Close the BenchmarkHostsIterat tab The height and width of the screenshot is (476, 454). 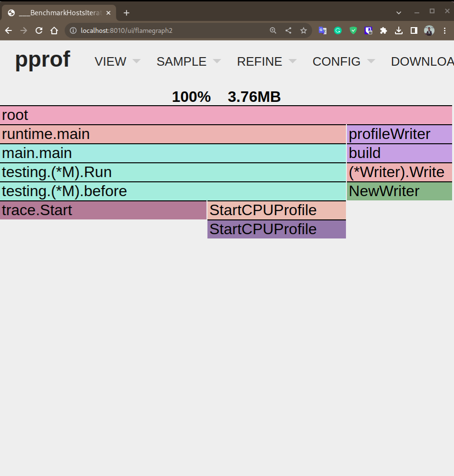click(x=109, y=13)
